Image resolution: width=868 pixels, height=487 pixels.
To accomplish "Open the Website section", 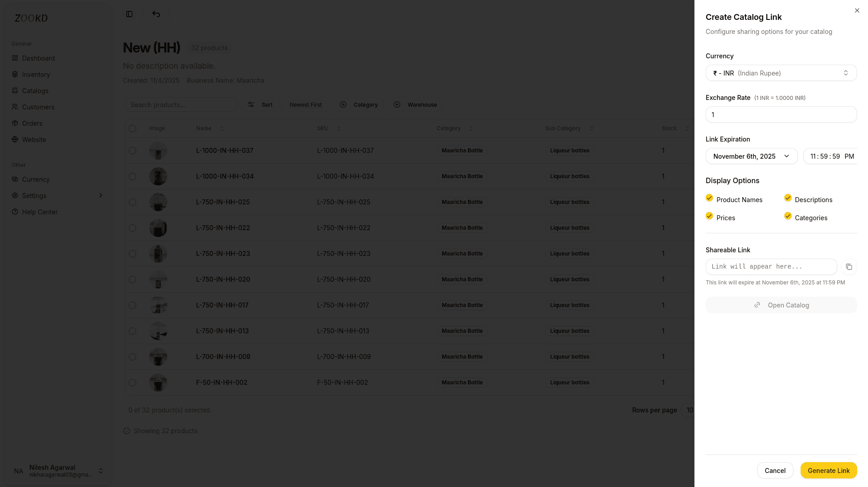I will click(34, 139).
